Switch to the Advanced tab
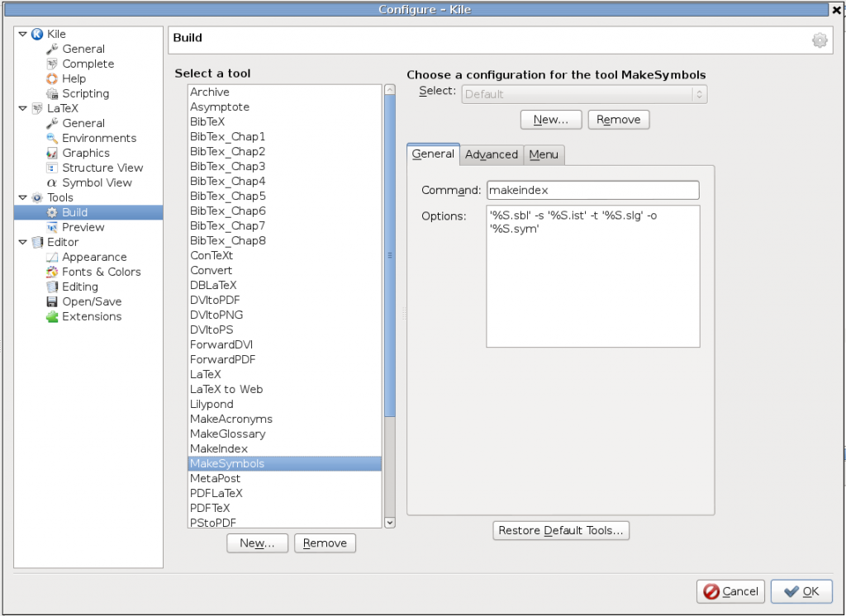Screen dimensions: 846x616 492,154
